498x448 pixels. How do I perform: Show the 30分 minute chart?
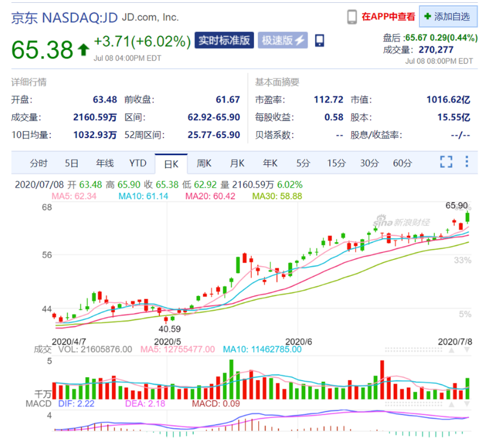point(369,163)
